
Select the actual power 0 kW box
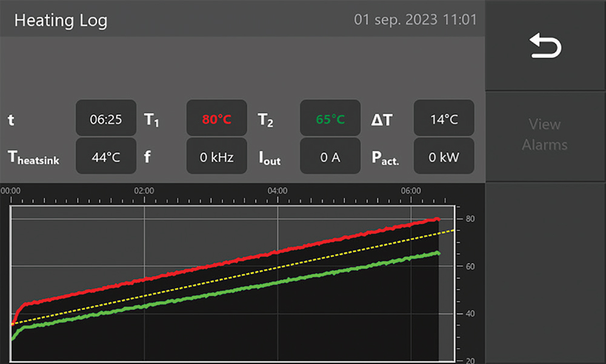[x=444, y=157]
